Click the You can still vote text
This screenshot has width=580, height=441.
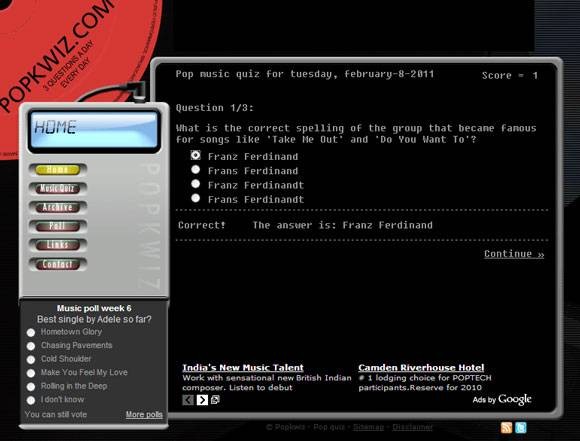pos(56,414)
